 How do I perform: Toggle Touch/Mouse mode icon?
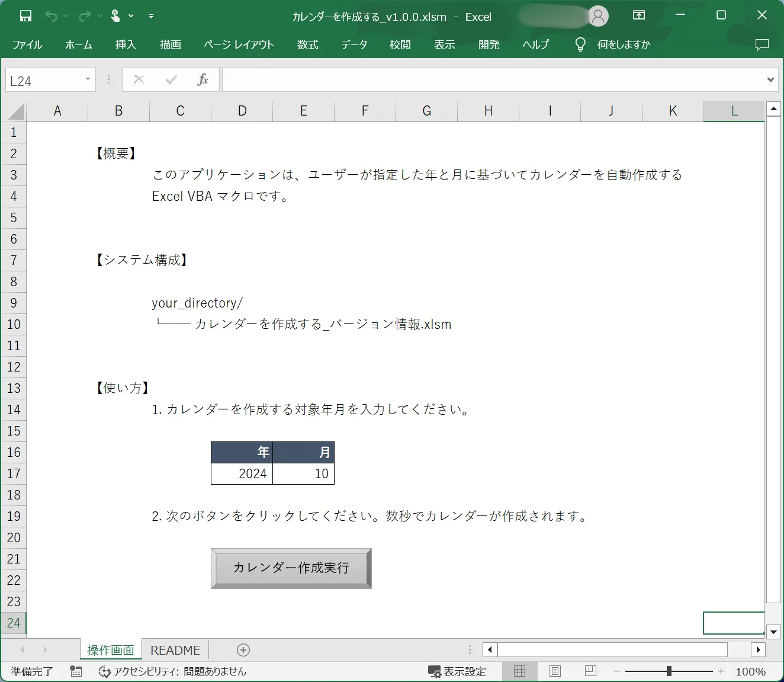pos(115,16)
